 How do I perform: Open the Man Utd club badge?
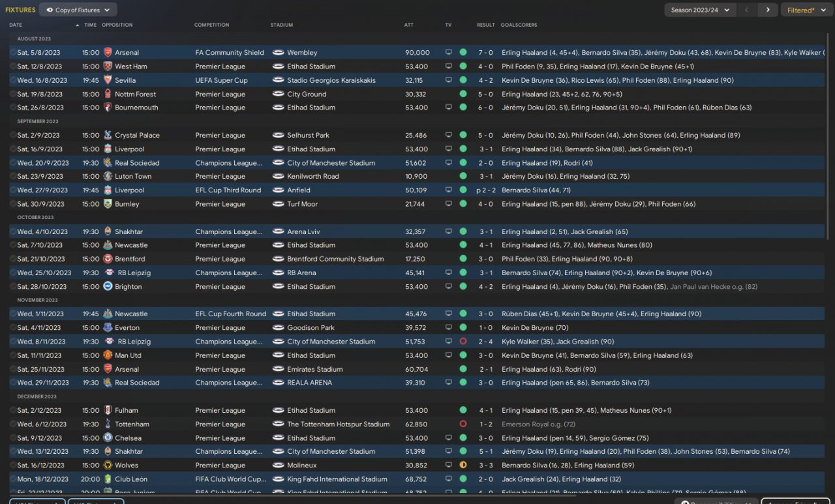pos(108,355)
